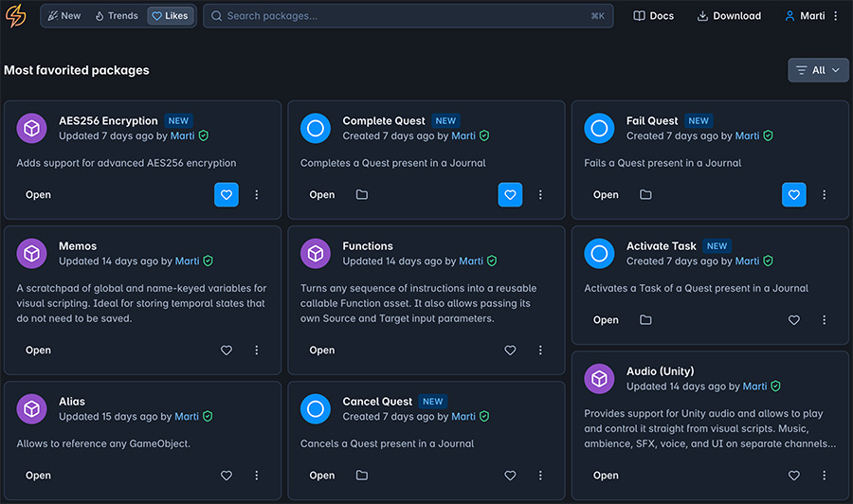
Task: Like the Alias package
Action: [227, 476]
